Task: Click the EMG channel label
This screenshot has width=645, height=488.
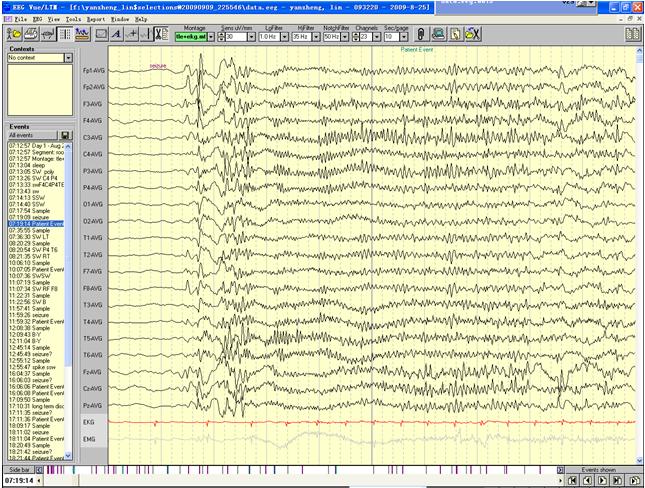Action: click(89, 439)
